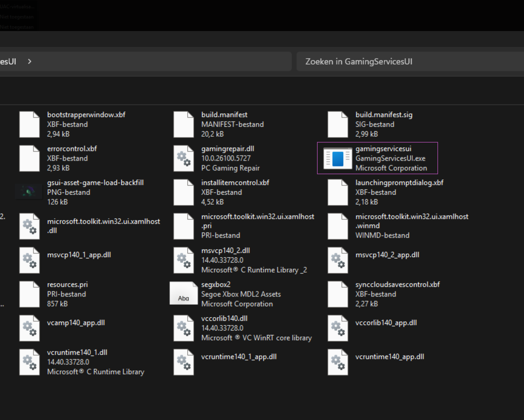
Task: Click the vcruntime140_app.dll file icon
Action: tap(337, 362)
